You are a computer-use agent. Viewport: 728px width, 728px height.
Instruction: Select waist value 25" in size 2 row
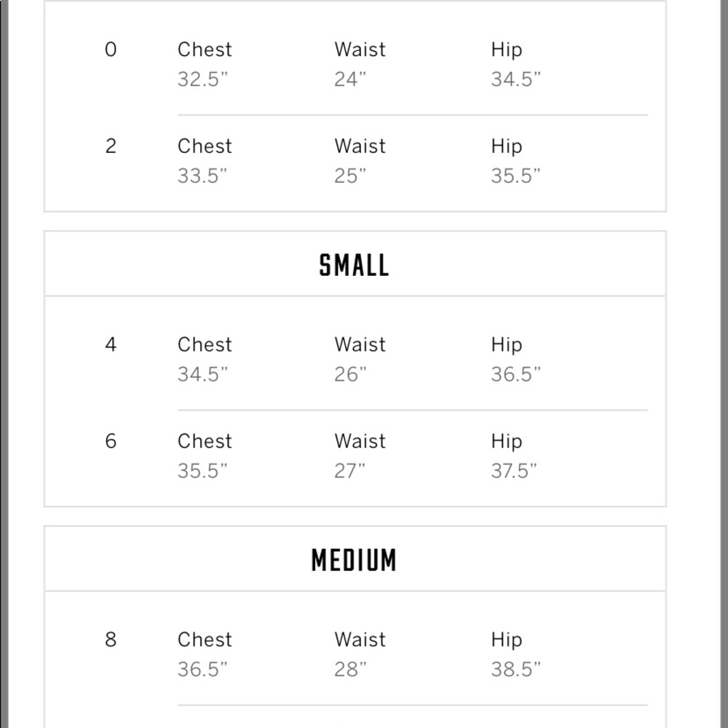350,176
